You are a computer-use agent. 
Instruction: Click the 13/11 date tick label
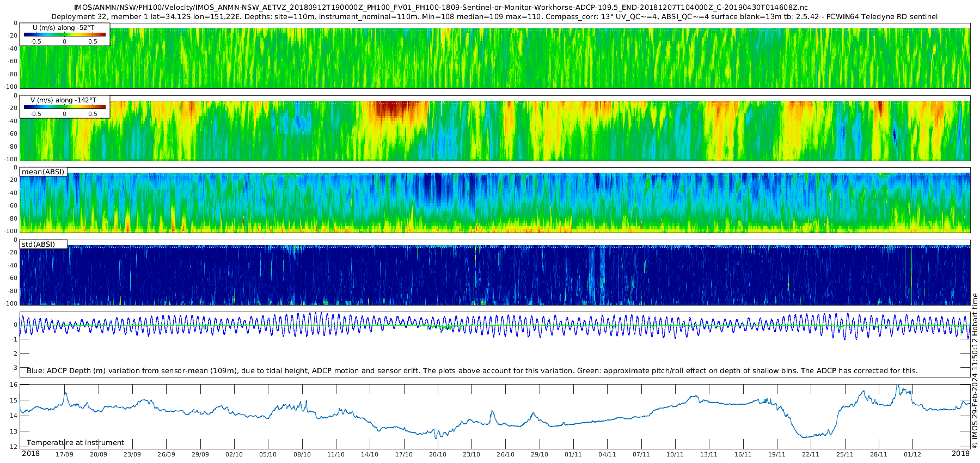click(709, 454)
